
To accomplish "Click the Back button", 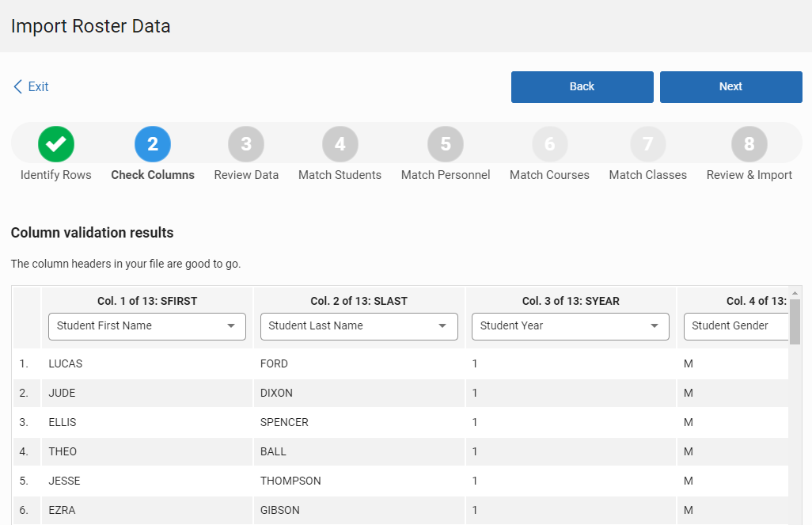I will tap(582, 87).
